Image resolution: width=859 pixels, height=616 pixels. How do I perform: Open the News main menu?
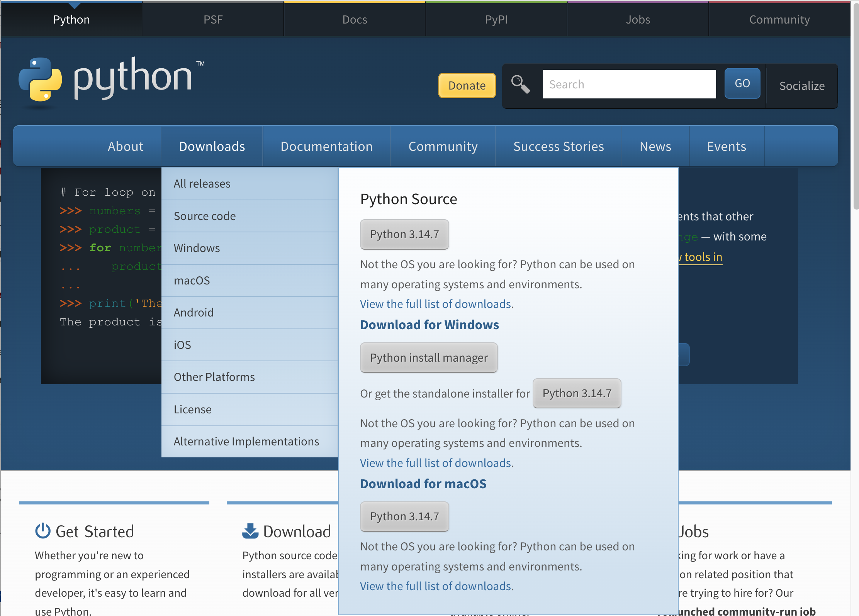point(655,146)
